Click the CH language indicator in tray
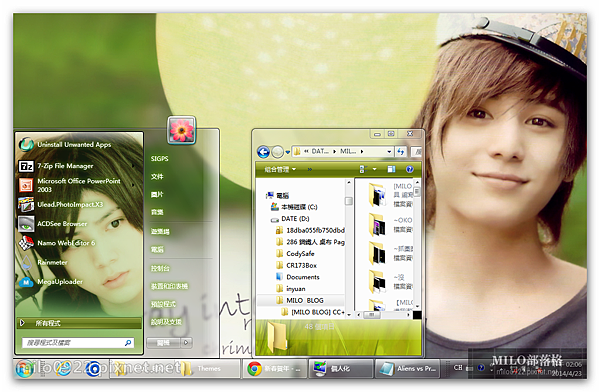The image size is (600, 392). [x=458, y=368]
